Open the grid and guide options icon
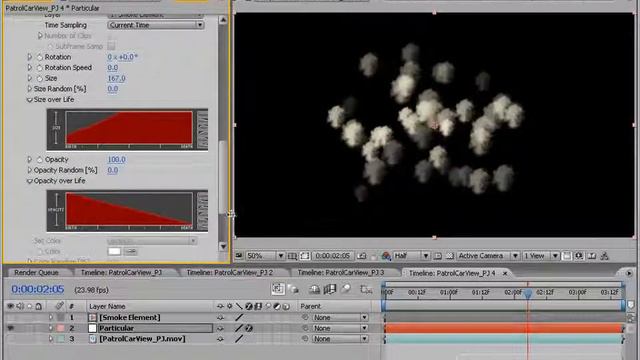This screenshot has width=640, height=360. coord(292,256)
